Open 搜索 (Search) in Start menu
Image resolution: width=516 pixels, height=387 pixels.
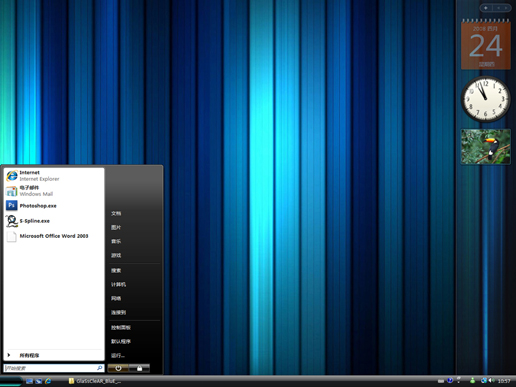(135, 270)
